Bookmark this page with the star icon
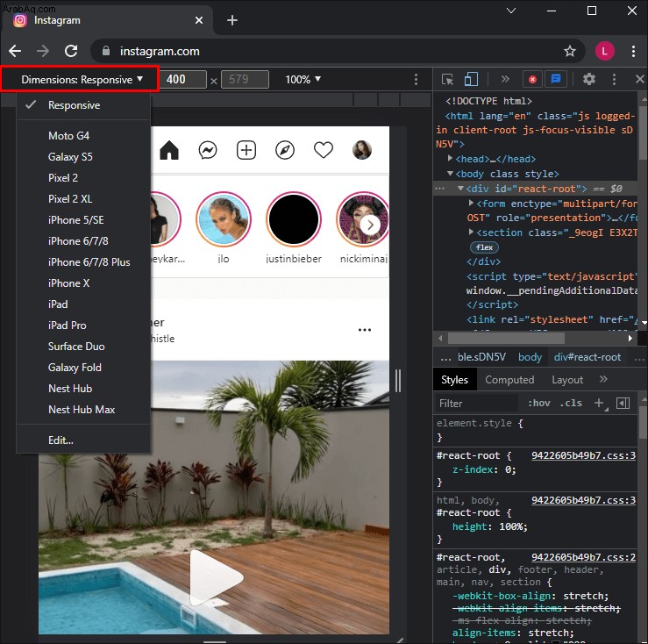648x644 pixels. coord(569,51)
